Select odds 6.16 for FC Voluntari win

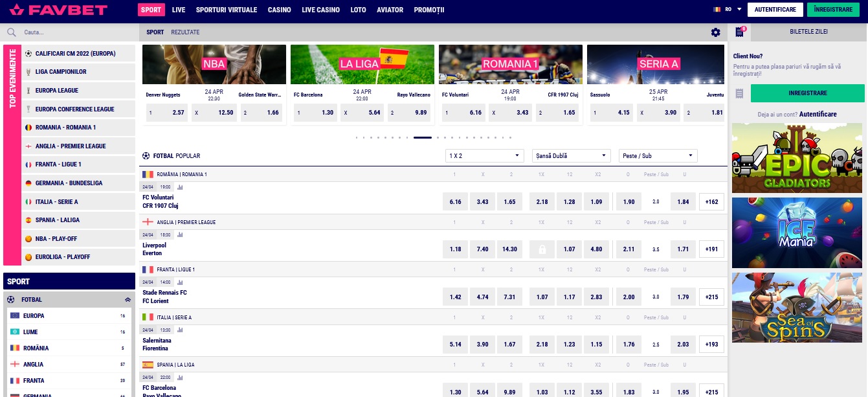pos(455,202)
